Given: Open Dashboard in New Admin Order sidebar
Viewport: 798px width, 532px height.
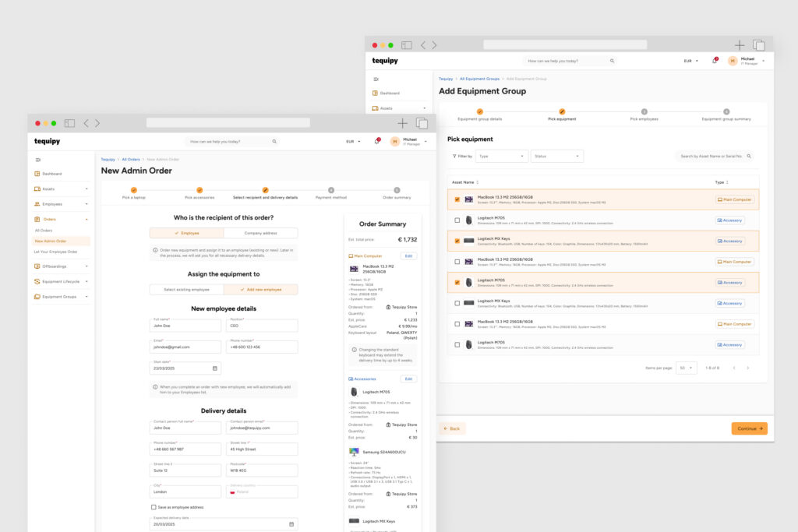Looking at the screenshot, I should pyautogui.click(x=48, y=174).
